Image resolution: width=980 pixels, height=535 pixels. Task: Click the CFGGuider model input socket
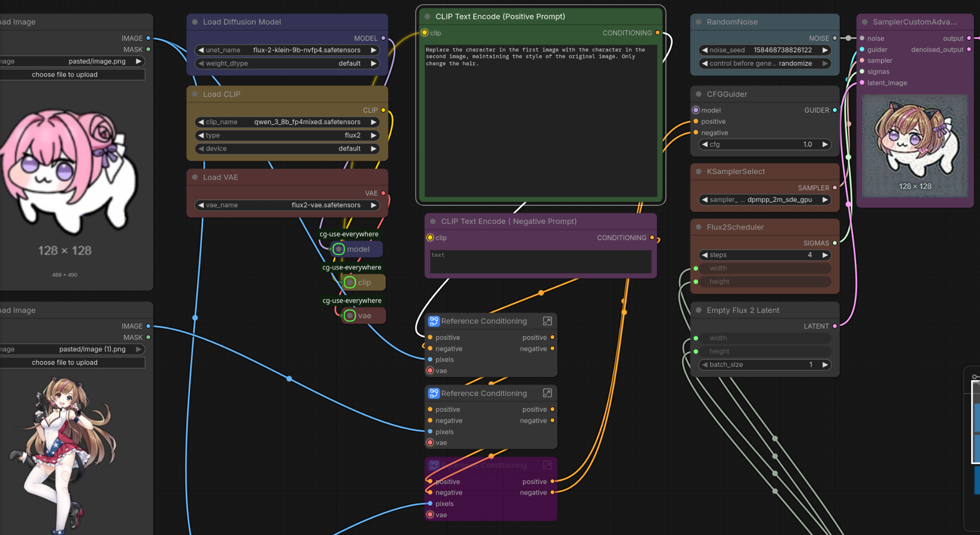pos(696,110)
